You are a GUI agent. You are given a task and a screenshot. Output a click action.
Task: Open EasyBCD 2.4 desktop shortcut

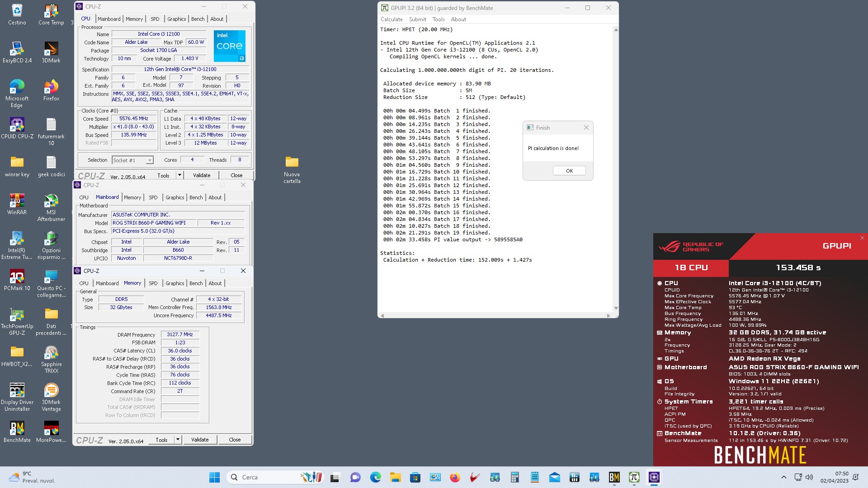[17, 52]
